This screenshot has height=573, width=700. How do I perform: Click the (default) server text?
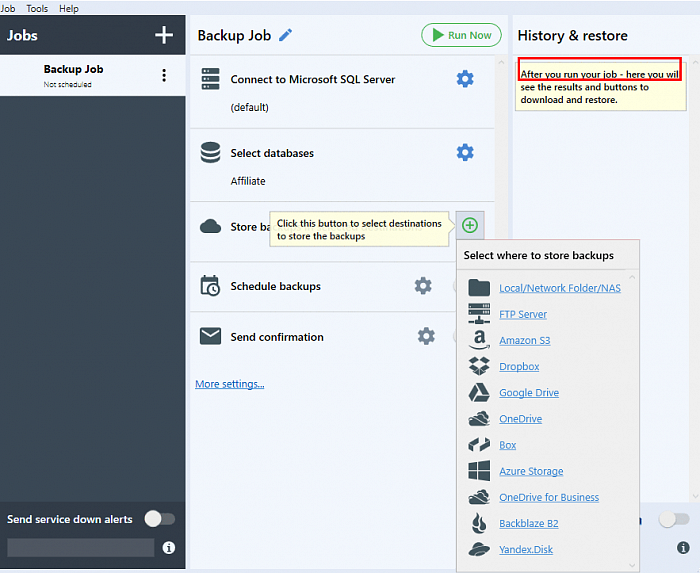(250, 108)
